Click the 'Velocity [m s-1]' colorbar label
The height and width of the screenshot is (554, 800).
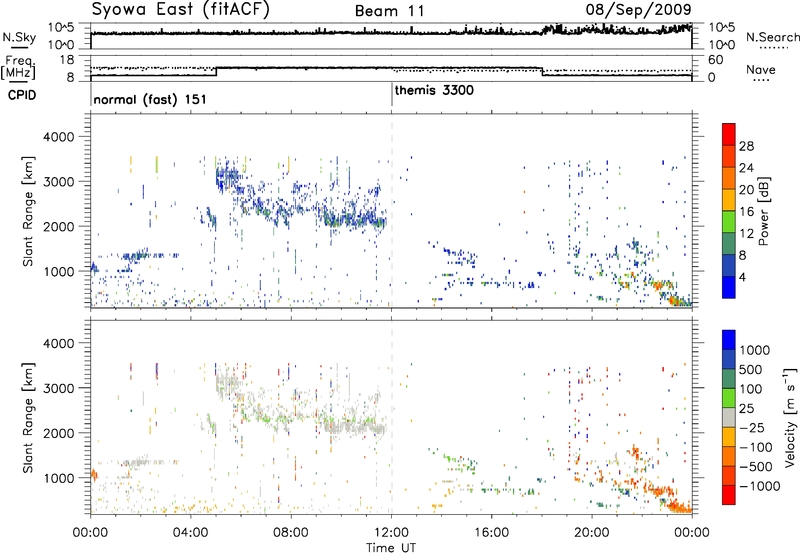pos(790,417)
